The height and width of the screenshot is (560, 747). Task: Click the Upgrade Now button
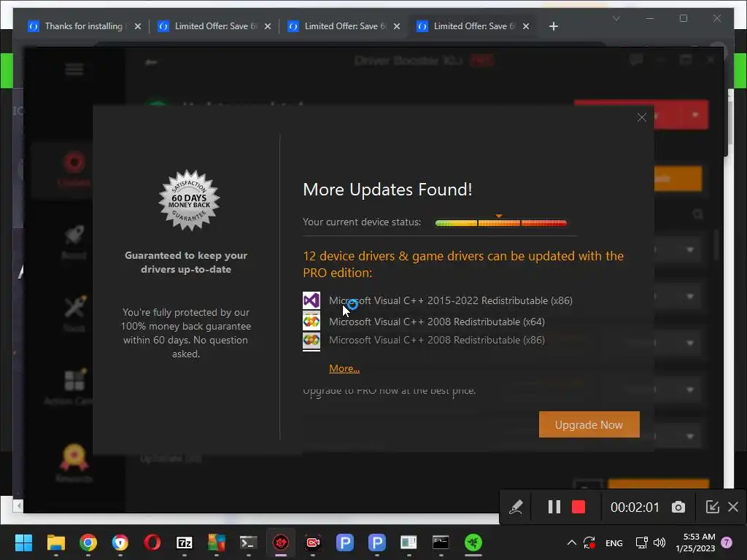589,424
